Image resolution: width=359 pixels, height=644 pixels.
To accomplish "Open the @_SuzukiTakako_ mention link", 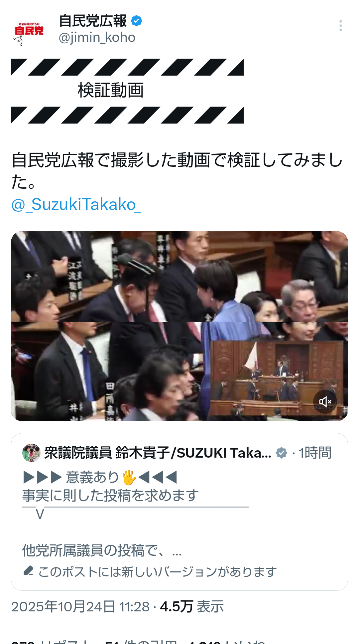I will 76,204.
